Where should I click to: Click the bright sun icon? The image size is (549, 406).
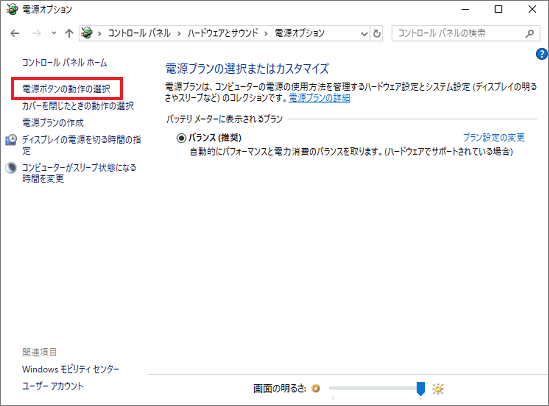pos(438,388)
